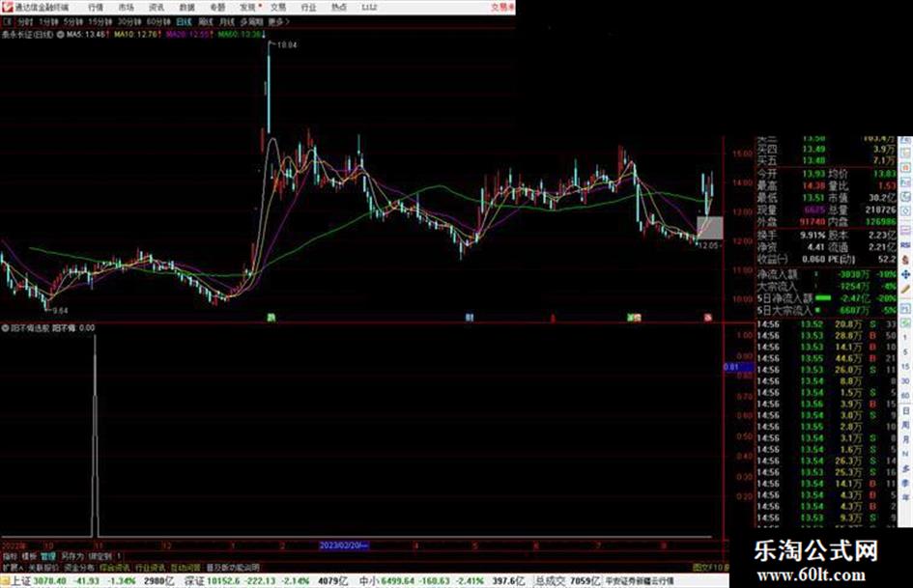Click the blue event marker on time axis

[x=470, y=318]
